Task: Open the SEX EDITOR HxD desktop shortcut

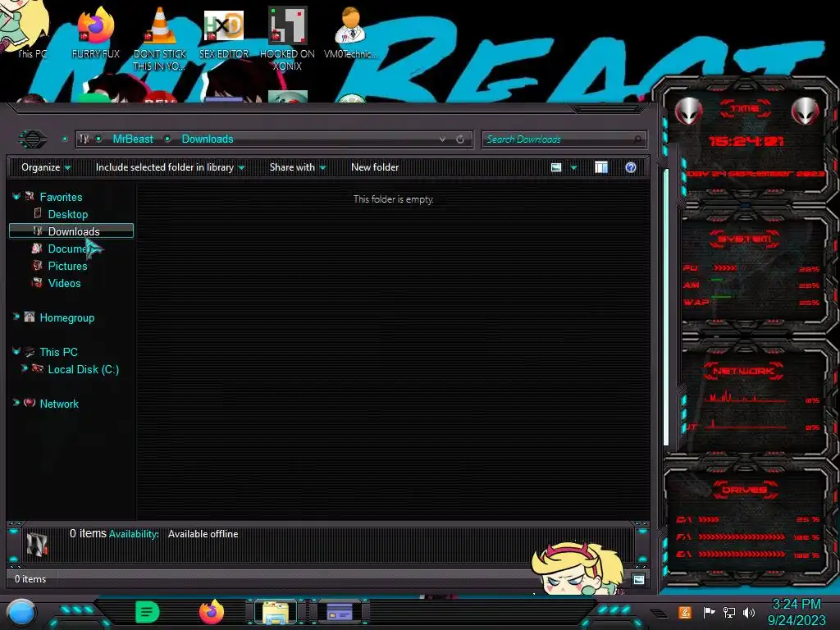Action: [224, 33]
